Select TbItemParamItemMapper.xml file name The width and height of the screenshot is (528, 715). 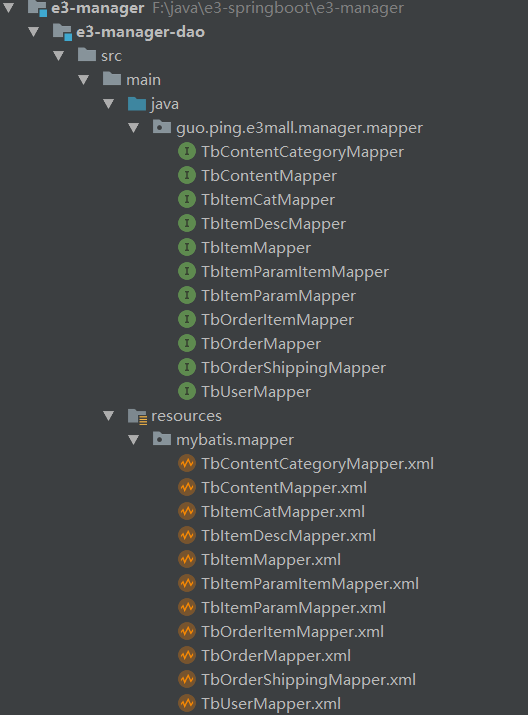tap(310, 584)
